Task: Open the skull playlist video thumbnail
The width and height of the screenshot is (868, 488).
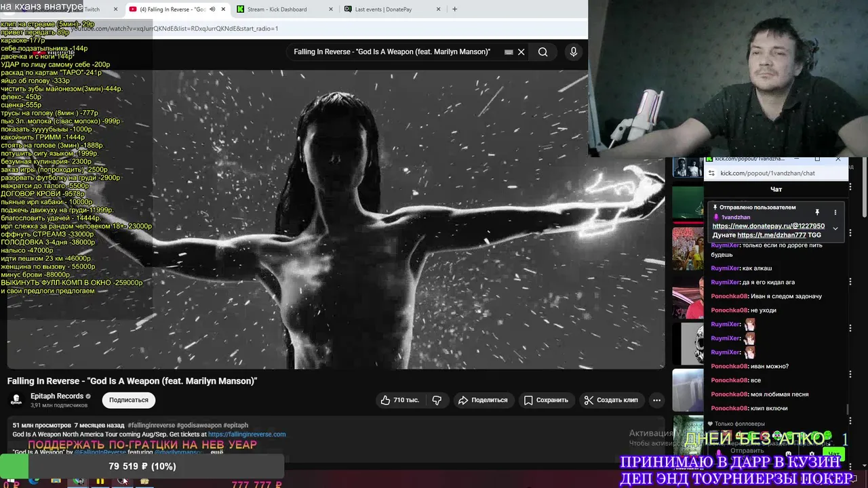Action: [688, 344]
